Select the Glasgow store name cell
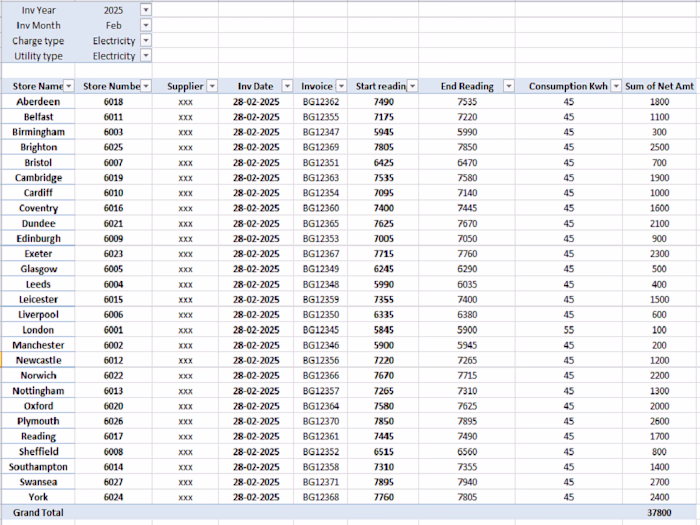The image size is (700, 525). point(38,269)
